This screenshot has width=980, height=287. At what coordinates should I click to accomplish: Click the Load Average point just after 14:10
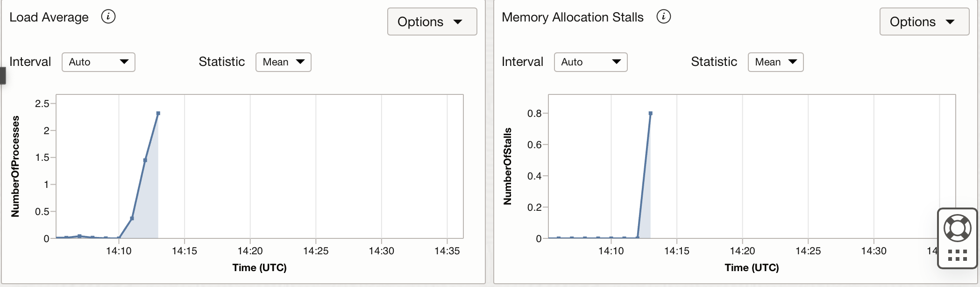coord(132,218)
